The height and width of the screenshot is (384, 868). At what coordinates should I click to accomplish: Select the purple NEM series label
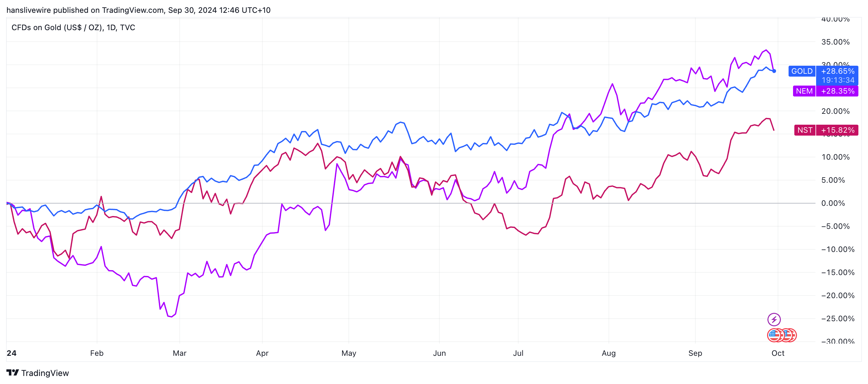pos(804,91)
